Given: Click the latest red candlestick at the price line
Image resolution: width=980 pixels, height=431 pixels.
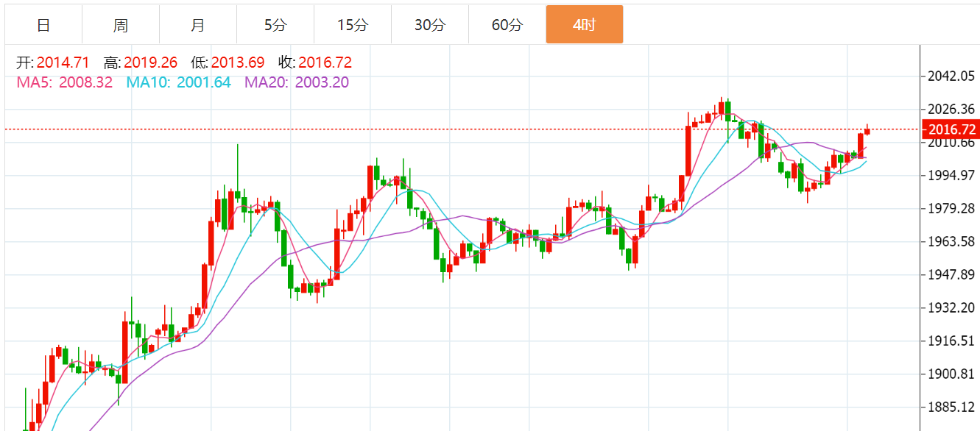Looking at the screenshot, I should (x=867, y=131).
